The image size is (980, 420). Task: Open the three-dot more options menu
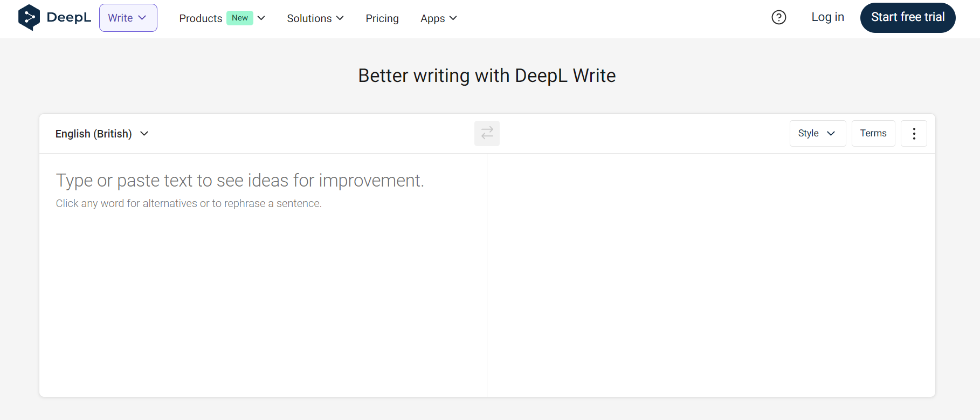coord(914,134)
